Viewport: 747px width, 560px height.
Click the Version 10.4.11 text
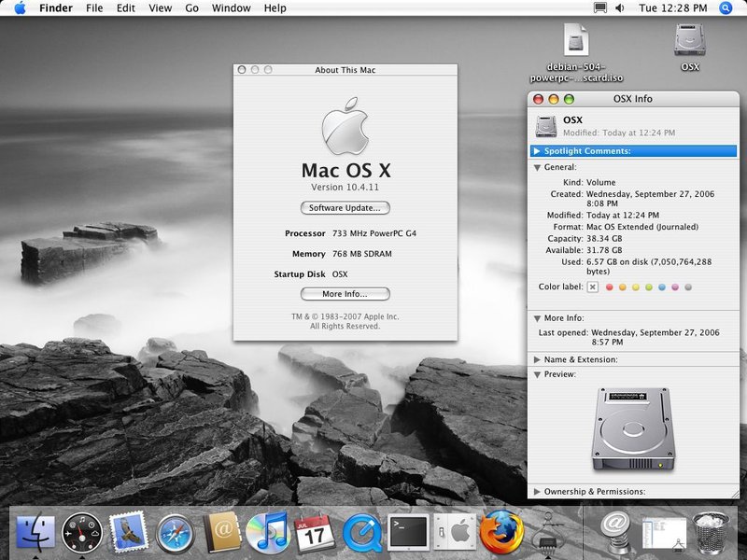click(345, 188)
